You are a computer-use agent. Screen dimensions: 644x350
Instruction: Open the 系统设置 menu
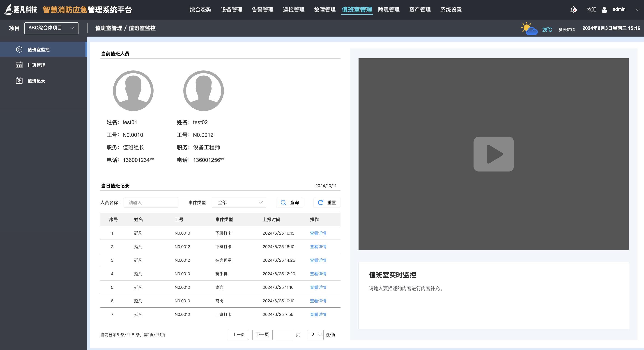pos(451,9)
